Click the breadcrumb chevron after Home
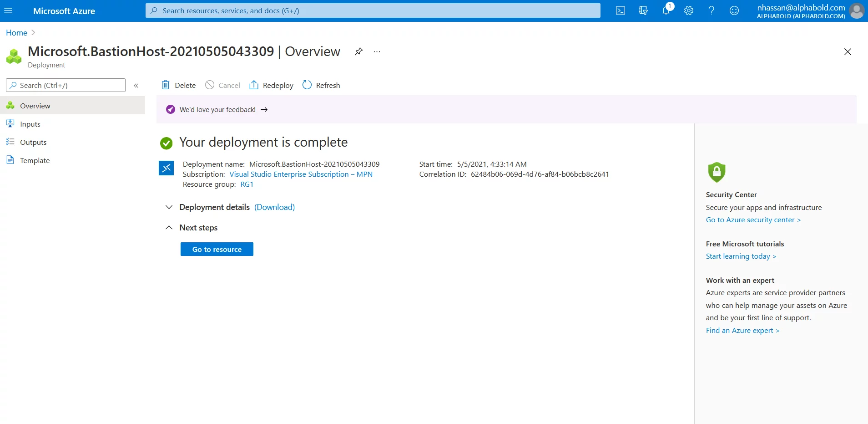 (x=33, y=33)
